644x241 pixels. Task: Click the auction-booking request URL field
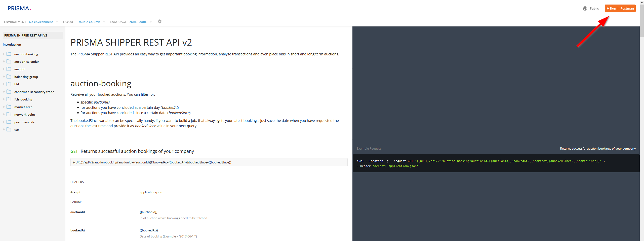pos(209,162)
